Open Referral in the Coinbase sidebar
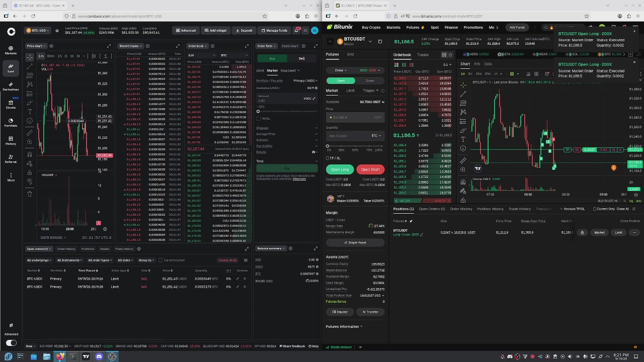Image resolution: width=644 pixels, height=362 pixels. 11,158
